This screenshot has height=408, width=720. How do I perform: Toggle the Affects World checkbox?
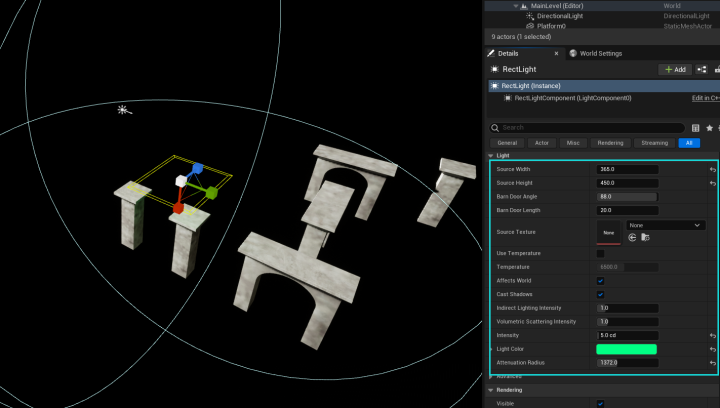600,281
